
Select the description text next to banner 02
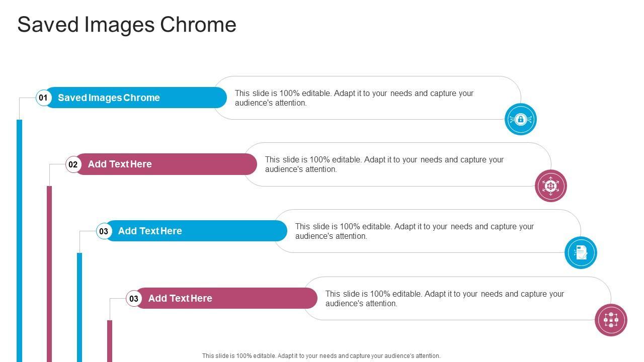[384, 164]
